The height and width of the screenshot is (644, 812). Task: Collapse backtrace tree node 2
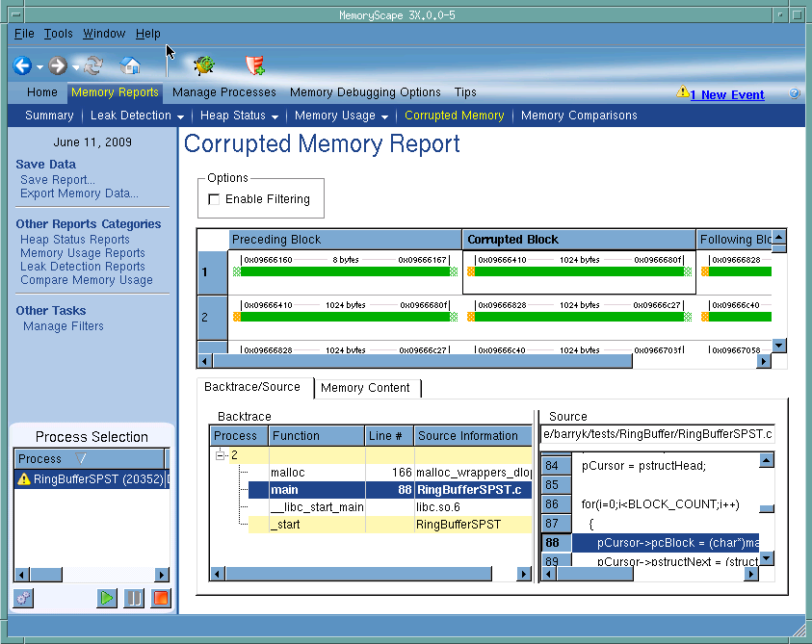(x=222, y=455)
